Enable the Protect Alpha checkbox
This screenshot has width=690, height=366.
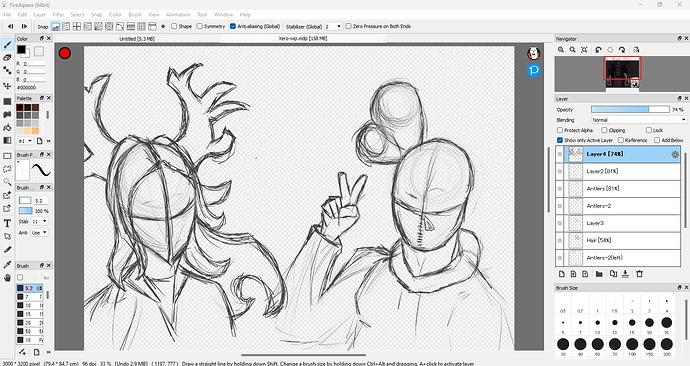pyautogui.click(x=560, y=130)
